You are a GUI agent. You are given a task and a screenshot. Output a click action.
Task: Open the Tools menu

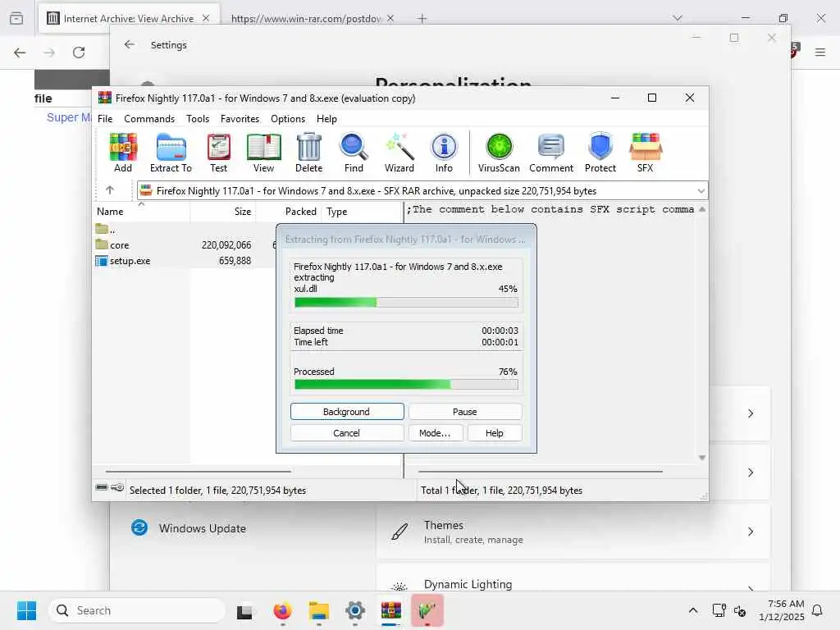coord(198,119)
